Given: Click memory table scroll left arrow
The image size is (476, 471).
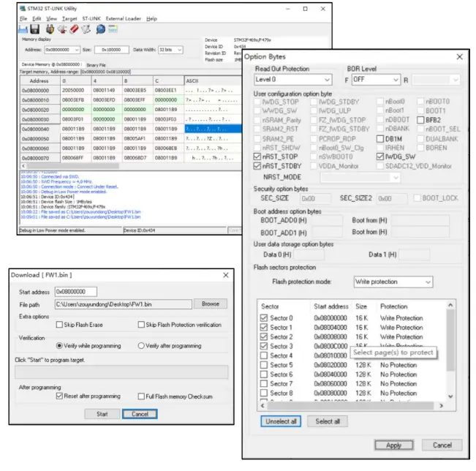Looking at the screenshot, I should click(23, 166).
